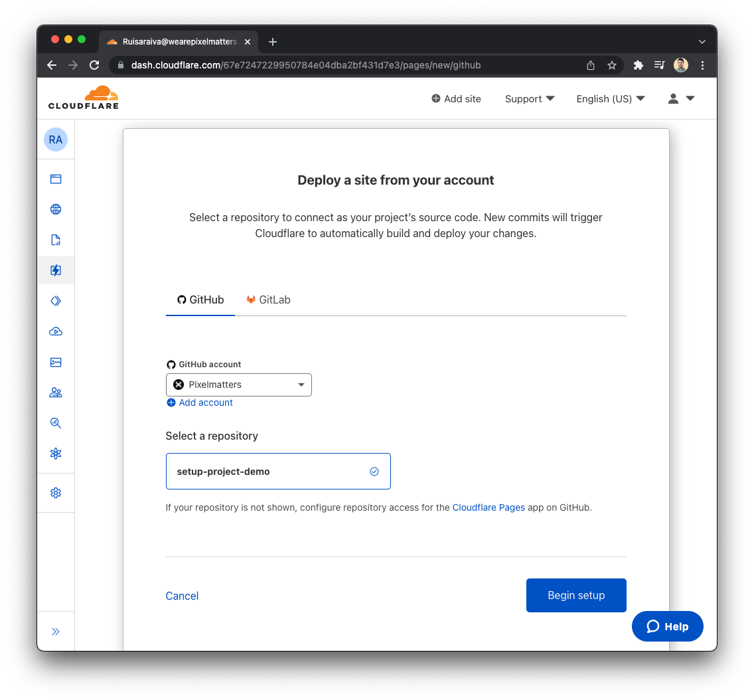
Task: Open the Analytics document sidebar icon
Action: [56, 240]
